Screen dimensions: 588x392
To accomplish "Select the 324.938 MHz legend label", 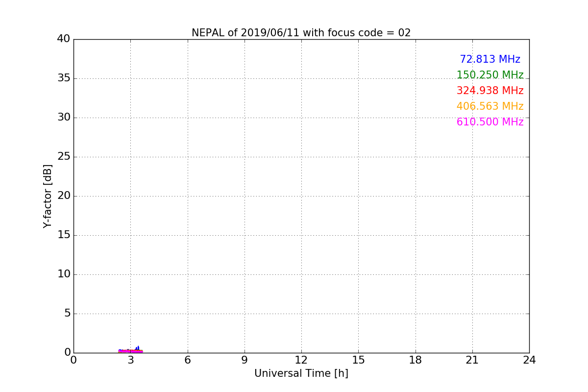I will 490,91.
